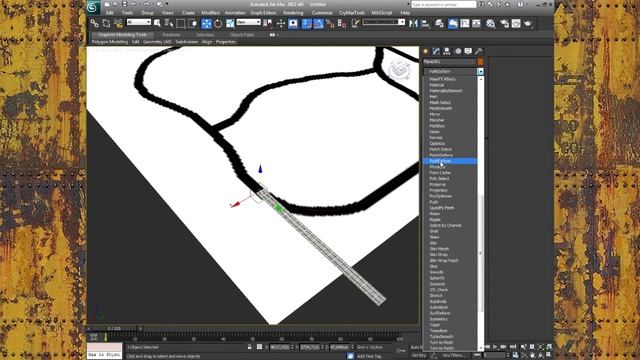Screen dimensions: 640x360
Task: Open the Modifiers menu
Action: (210, 13)
